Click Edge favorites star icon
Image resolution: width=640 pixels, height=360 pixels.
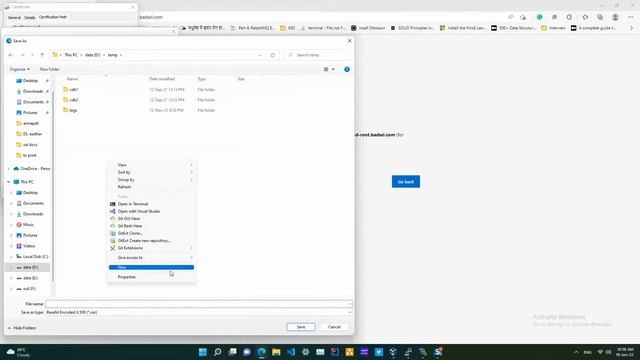pyautogui.click(x=585, y=17)
